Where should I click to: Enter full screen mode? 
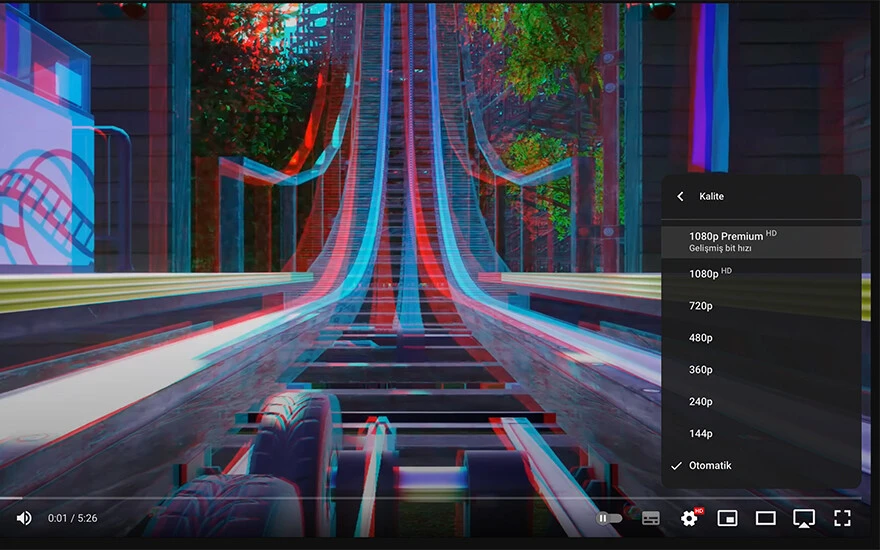point(842,518)
